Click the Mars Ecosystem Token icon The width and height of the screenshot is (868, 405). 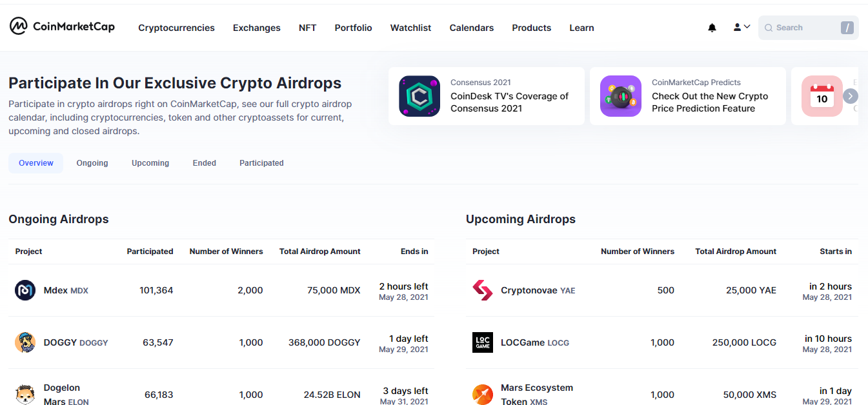(x=483, y=394)
